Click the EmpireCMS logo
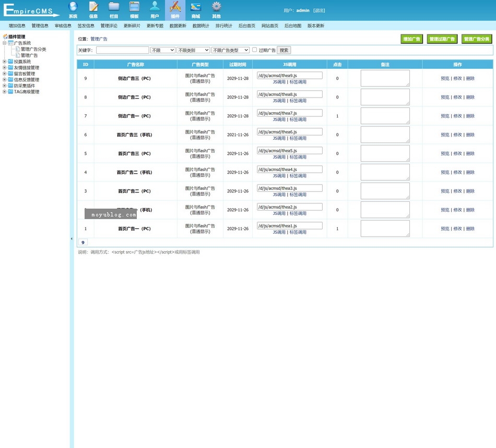The width and height of the screenshot is (496, 448). click(31, 10)
